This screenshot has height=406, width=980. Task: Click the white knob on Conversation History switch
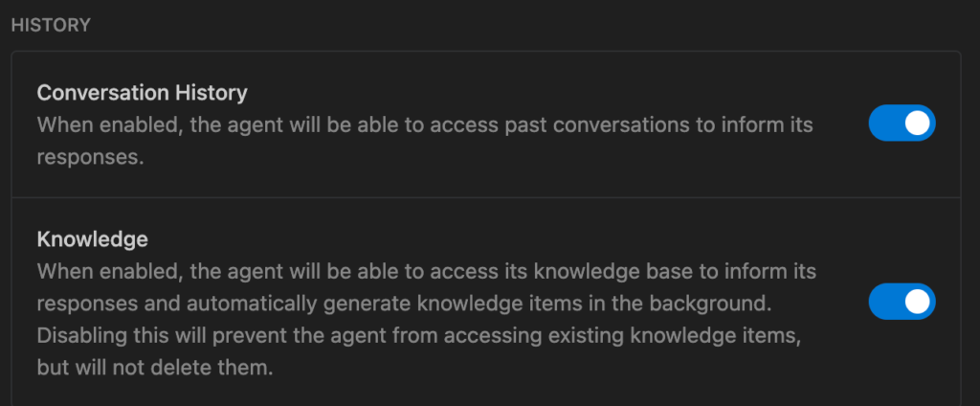click(x=917, y=123)
